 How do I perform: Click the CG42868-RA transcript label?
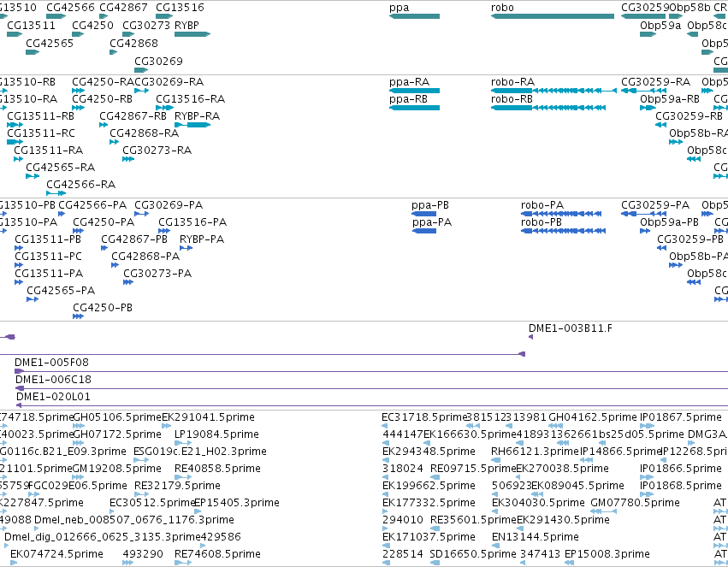[144, 133]
